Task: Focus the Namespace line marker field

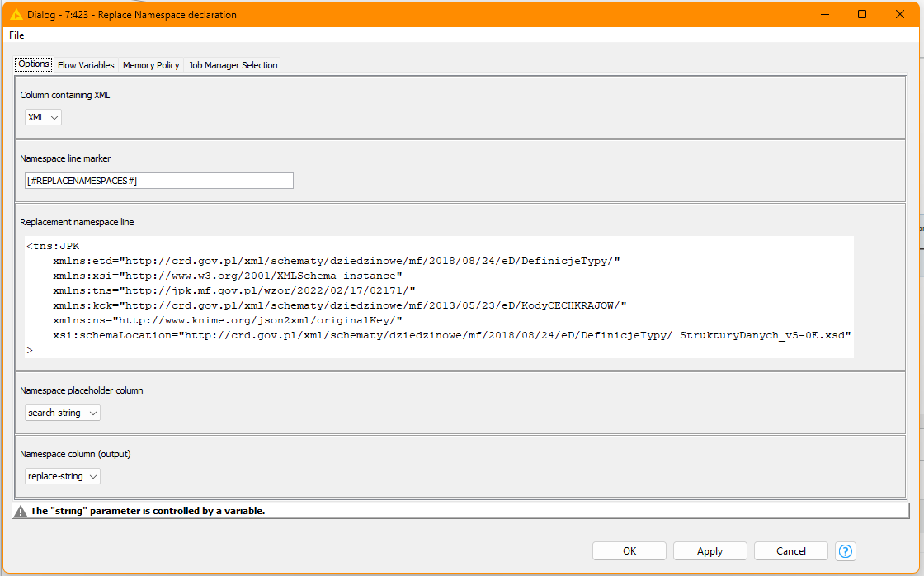Action: pos(159,181)
